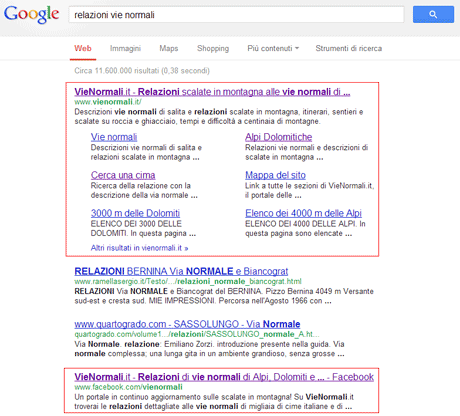The height and width of the screenshot is (416, 460).
Task: Open Elenco dei 4000 m delle Alpi sitelink
Action: pyautogui.click(x=303, y=213)
